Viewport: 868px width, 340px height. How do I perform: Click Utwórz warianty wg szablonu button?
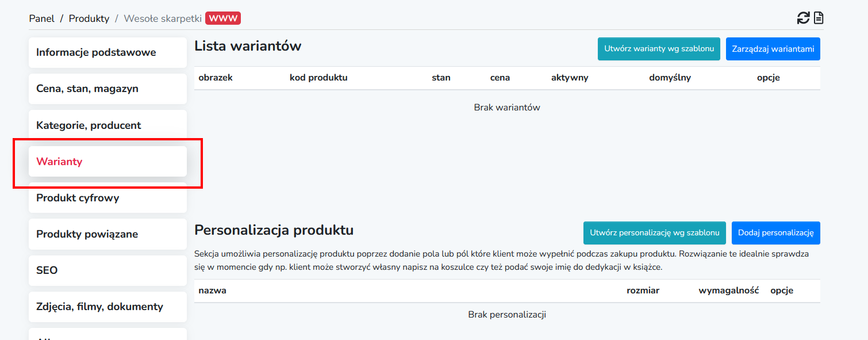(659, 49)
